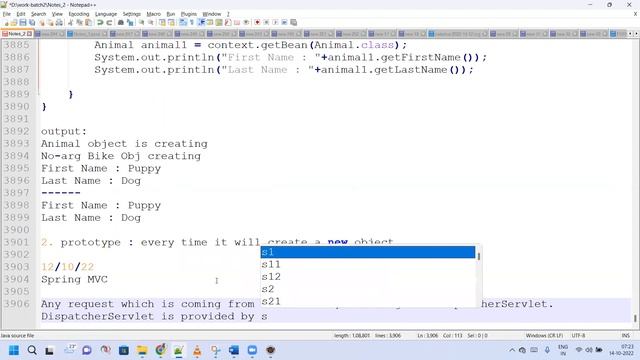Click the Open file folder toolbar icon

click(x=14, y=22)
